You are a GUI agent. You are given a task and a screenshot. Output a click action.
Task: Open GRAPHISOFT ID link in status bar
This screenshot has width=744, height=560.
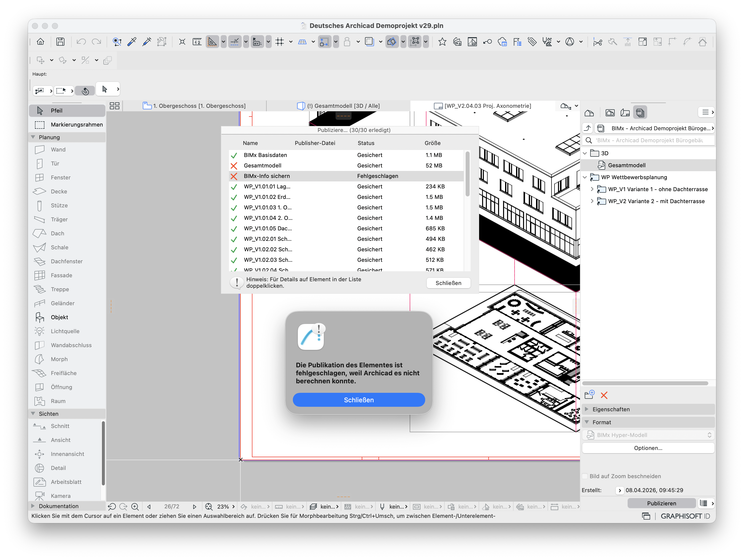[685, 516]
